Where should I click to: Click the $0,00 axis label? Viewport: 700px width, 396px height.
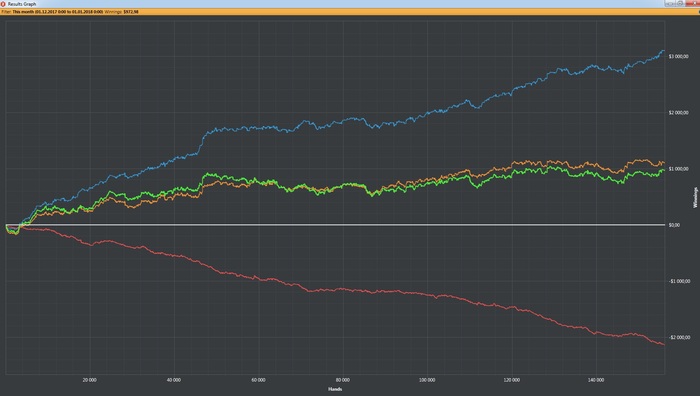point(674,225)
